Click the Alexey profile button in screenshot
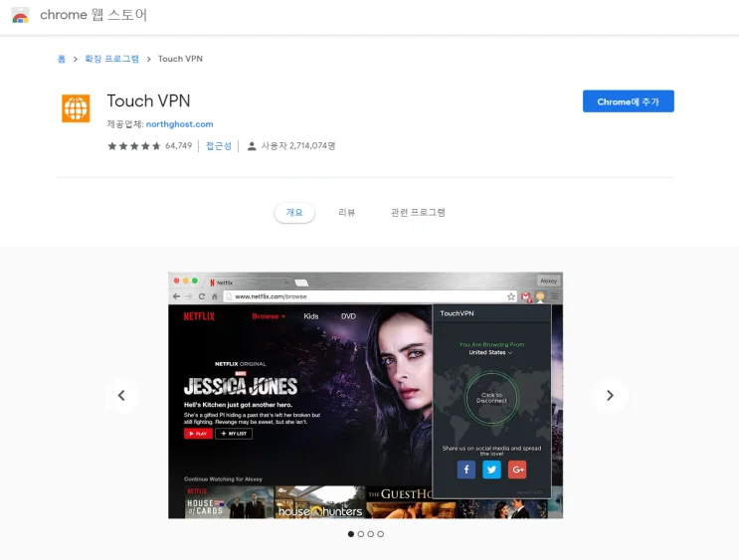739x560 pixels. (x=549, y=280)
